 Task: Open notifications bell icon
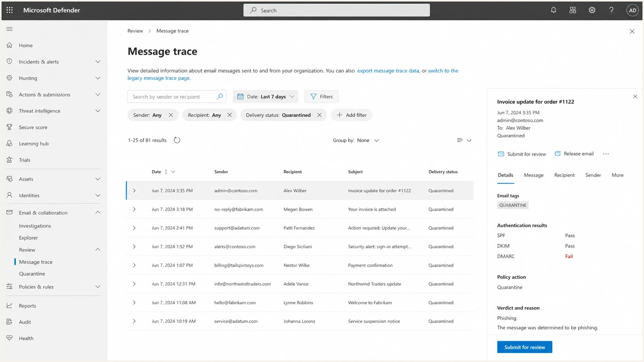[553, 10]
